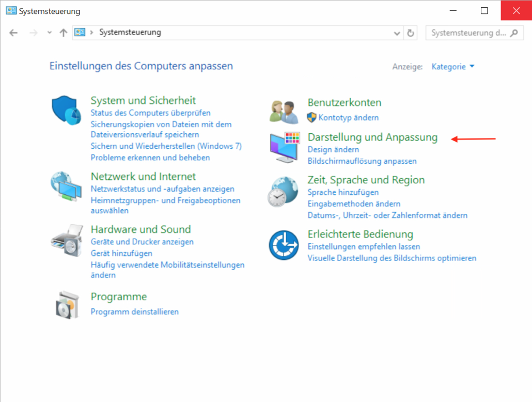The width and height of the screenshot is (532, 402).
Task: Refresh the view with the reload button
Action: [411, 33]
